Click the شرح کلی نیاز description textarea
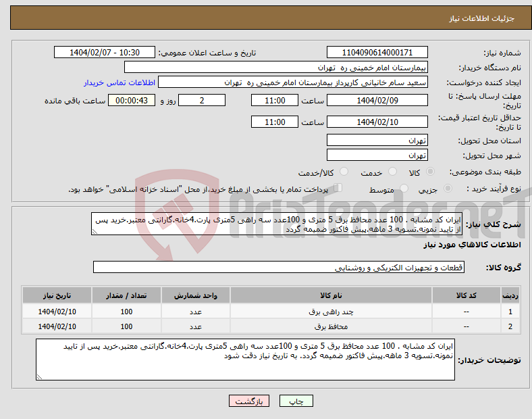The width and height of the screenshot is (532, 419). pos(277,224)
